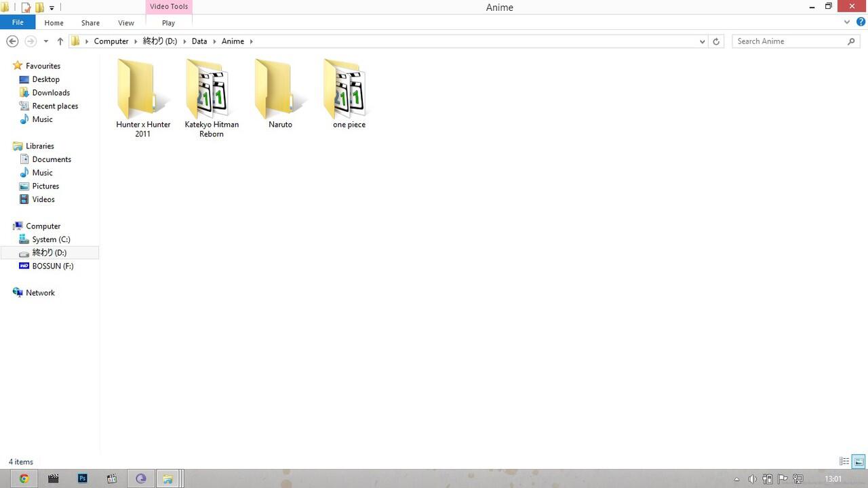Select the Hunter x Hunter 2011 folder
The height and width of the screenshot is (488, 868).
pos(142,98)
